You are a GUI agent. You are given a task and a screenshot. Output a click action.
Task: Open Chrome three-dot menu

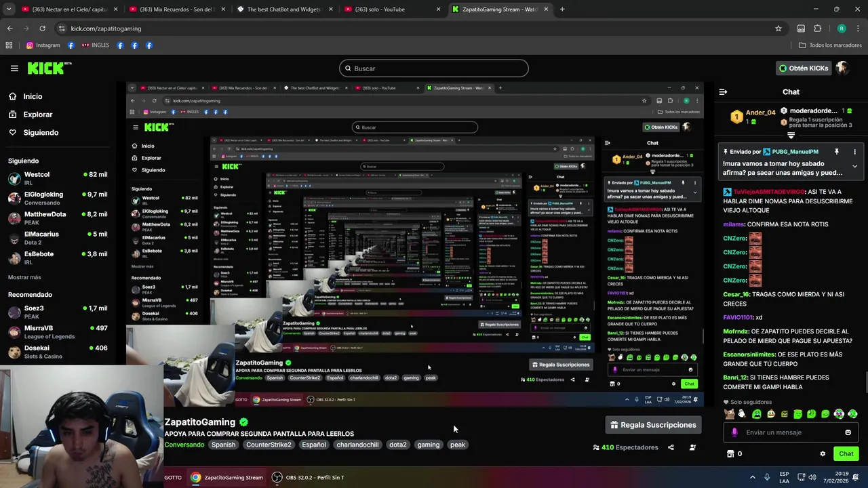(x=859, y=28)
